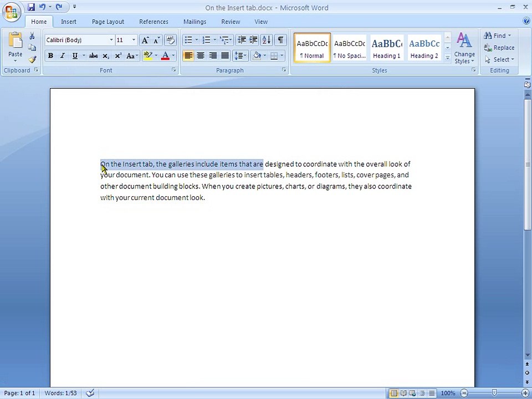532x399 pixels.
Task: Open the Office Button menu
Action: click(x=12, y=12)
